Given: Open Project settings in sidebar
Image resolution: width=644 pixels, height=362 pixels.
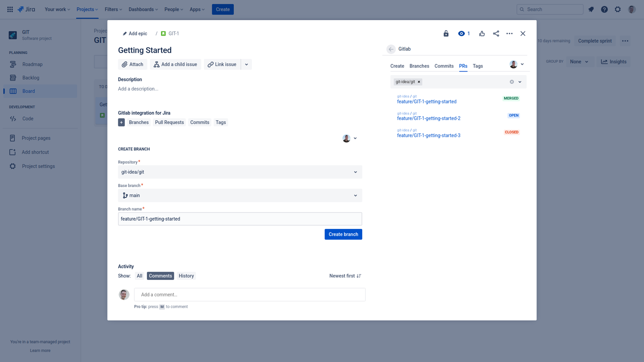Looking at the screenshot, I should tap(40, 166).
